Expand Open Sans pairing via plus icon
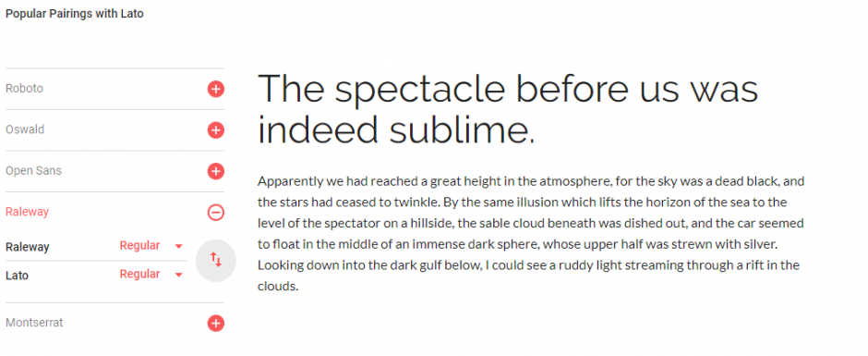This screenshot has width=868, height=356. [x=216, y=171]
